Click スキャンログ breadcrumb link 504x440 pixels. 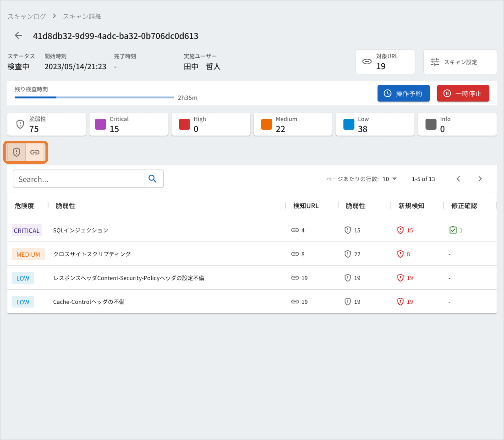[27, 17]
